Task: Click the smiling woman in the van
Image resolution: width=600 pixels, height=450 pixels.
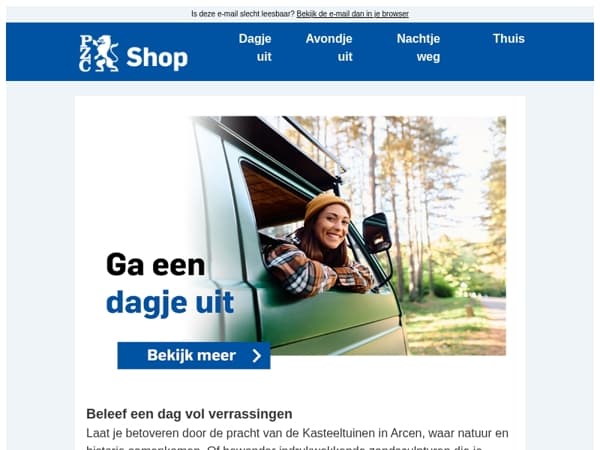Action: point(320,245)
